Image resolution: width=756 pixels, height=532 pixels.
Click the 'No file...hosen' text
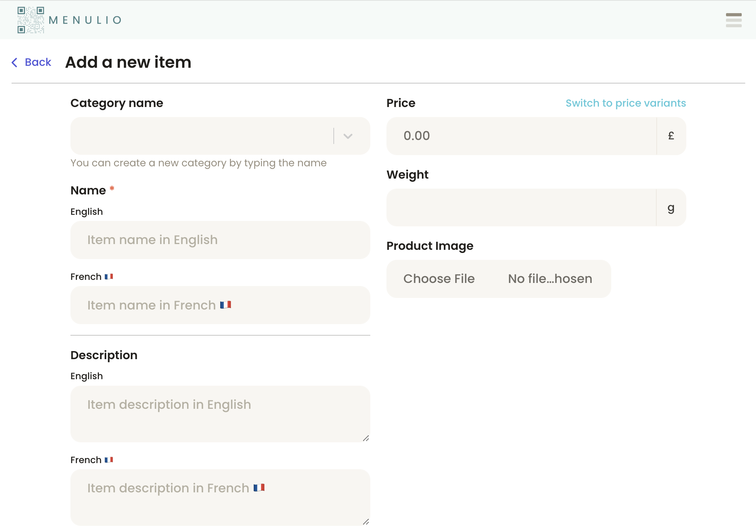coord(550,279)
